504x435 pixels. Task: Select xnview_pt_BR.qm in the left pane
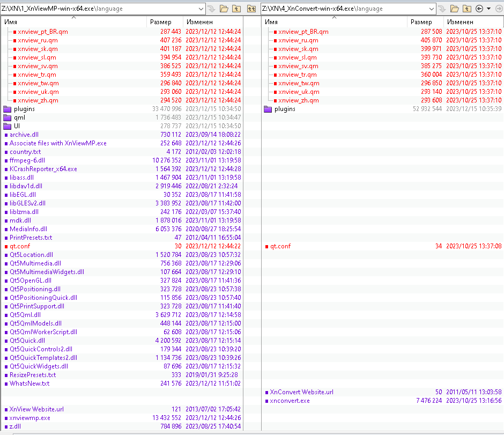tap(43, 32)
